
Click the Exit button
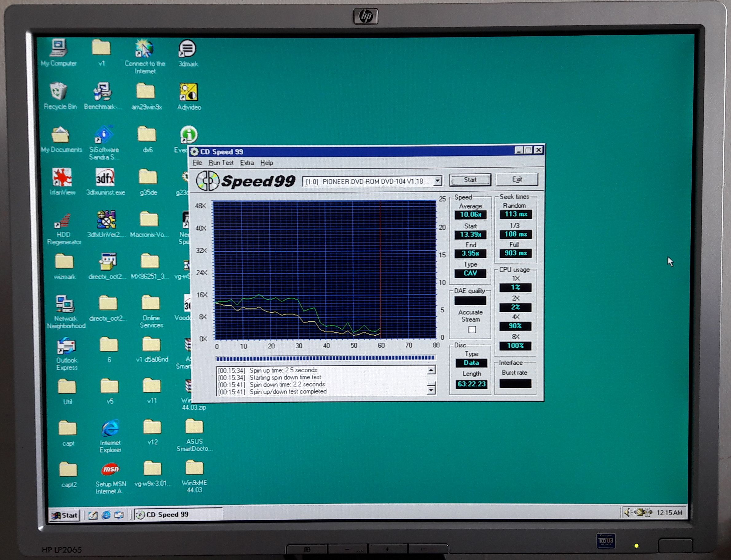pyautogui.click(x=517, y=179)
